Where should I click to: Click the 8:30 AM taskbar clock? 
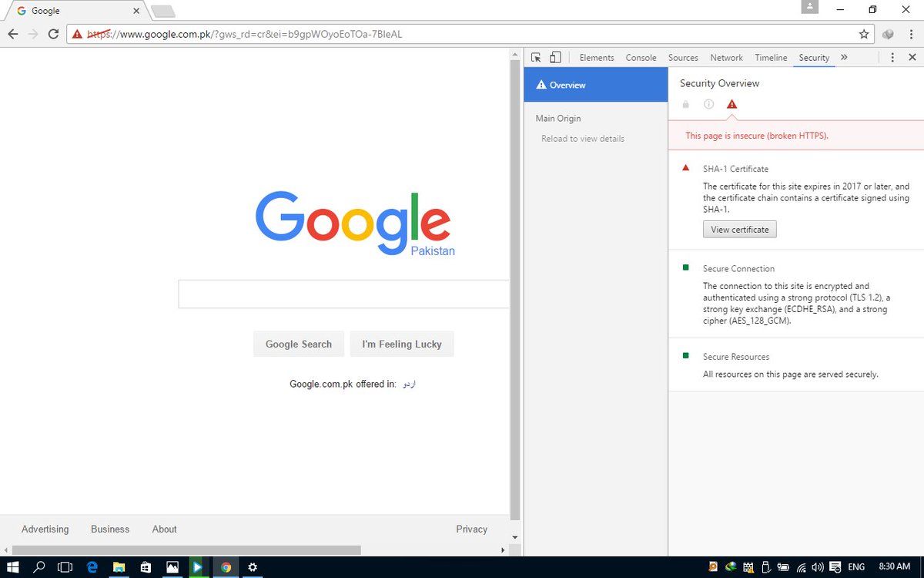[x=894, y=567]
